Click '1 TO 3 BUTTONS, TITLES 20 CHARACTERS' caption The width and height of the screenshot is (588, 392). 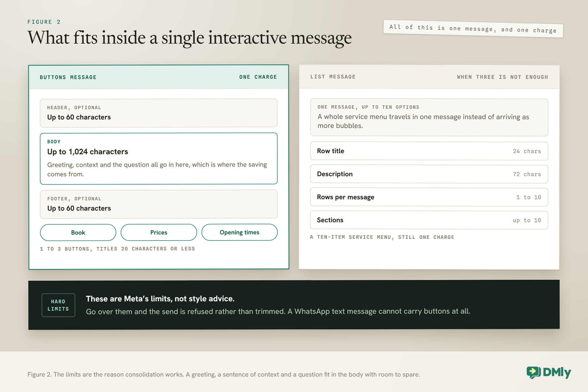point(118,249)
